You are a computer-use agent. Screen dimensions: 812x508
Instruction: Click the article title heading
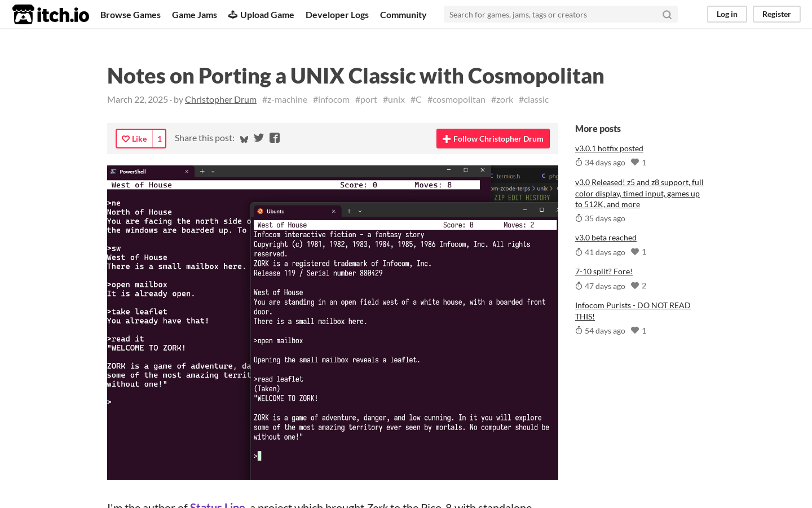pyautogui.click(x=356, y=76)
